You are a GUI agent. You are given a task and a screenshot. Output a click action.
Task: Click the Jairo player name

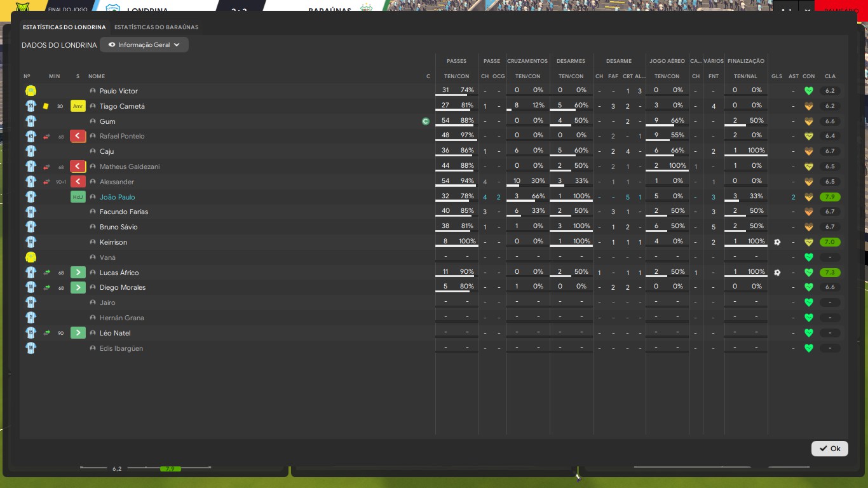[107, 302]
